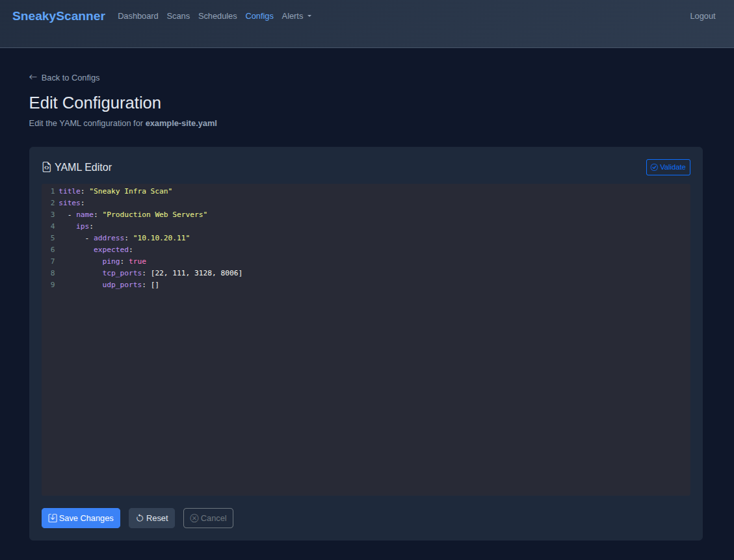Click the save icon in Save Changes
The image size is (734, 560).
click(53, 518)
